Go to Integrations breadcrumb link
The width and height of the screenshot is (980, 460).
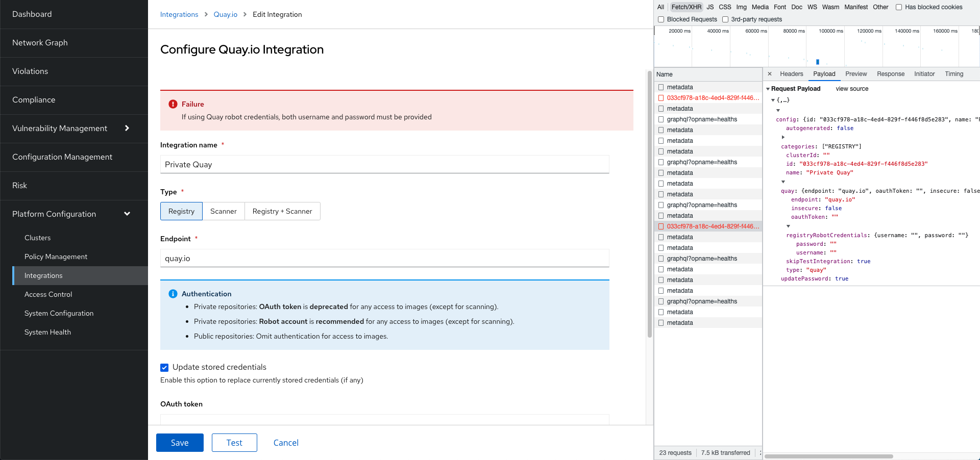pyautogui.click(x=179, y=14)
